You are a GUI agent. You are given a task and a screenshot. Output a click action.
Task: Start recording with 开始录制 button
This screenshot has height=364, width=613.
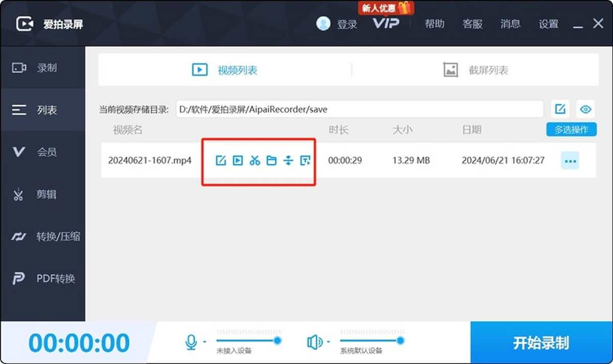click(x=541, y=343)
